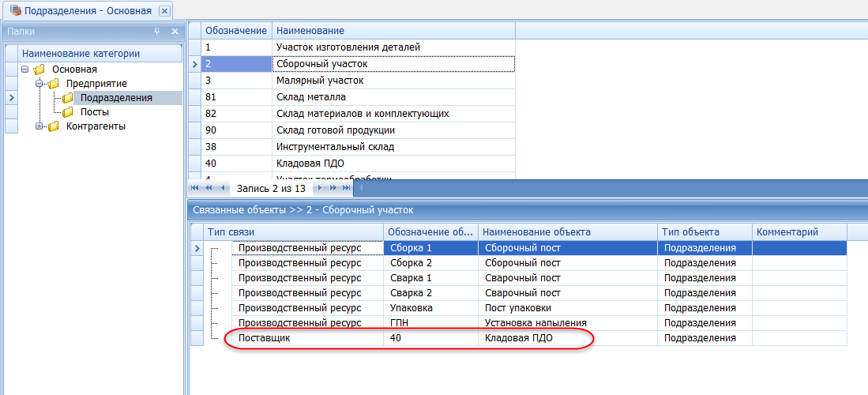Jump to previous page of records
The image size is (868, 395).
pyautogui.click(x=209, y=188)
